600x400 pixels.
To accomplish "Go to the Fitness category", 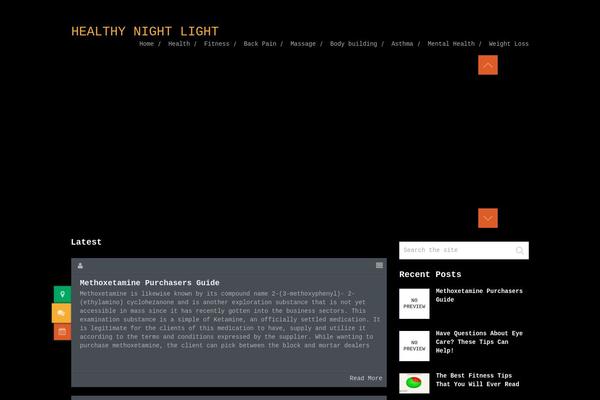I will coord(217,44).
